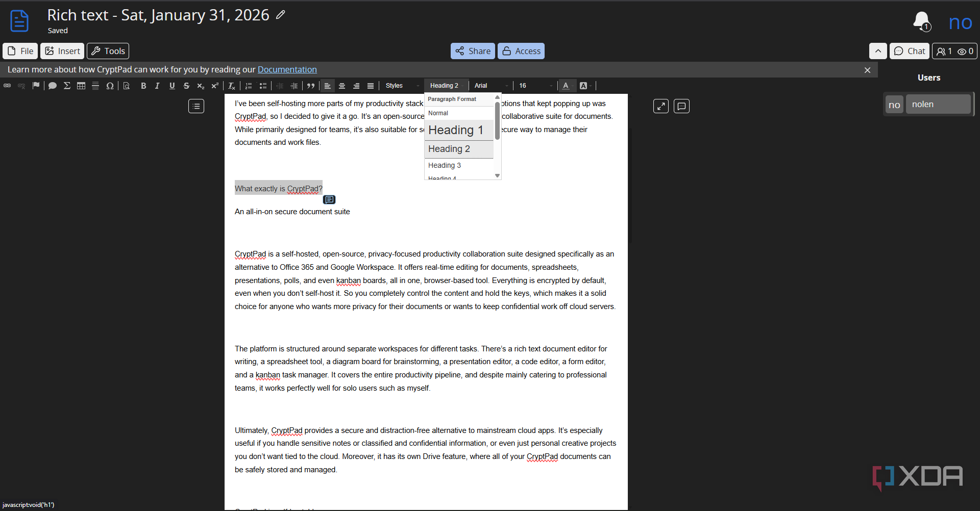Apply strikethrough formatting
980x511 pixels.
[186, 86]
